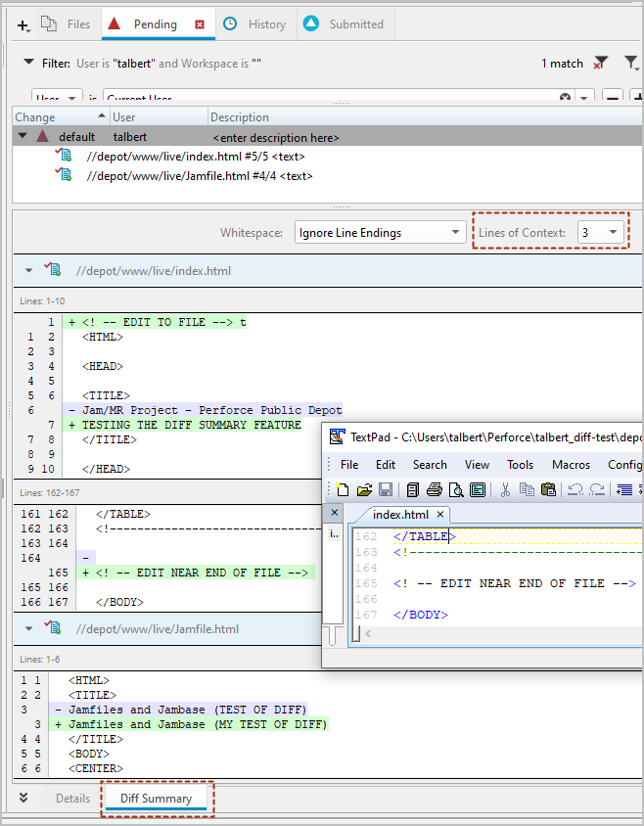Click the Print Preview icon in TextPad
The image size is (644, 826).
[456, 489]
